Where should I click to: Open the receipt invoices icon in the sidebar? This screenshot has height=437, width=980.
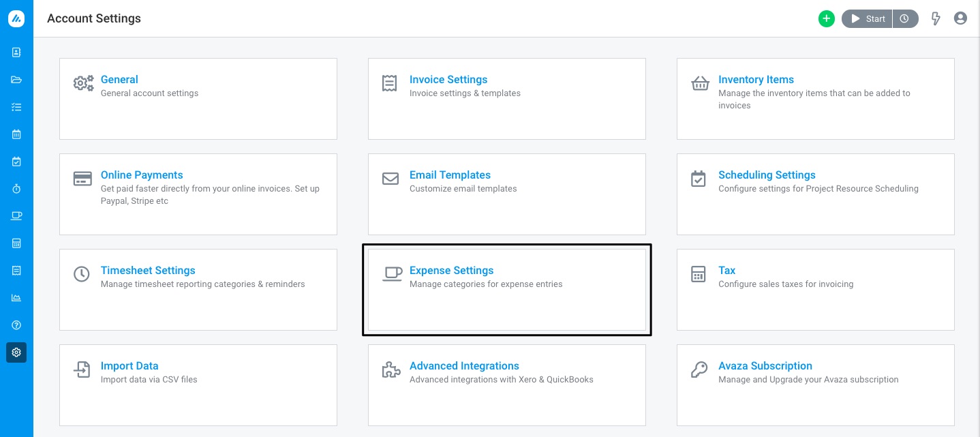click(16, 271)
